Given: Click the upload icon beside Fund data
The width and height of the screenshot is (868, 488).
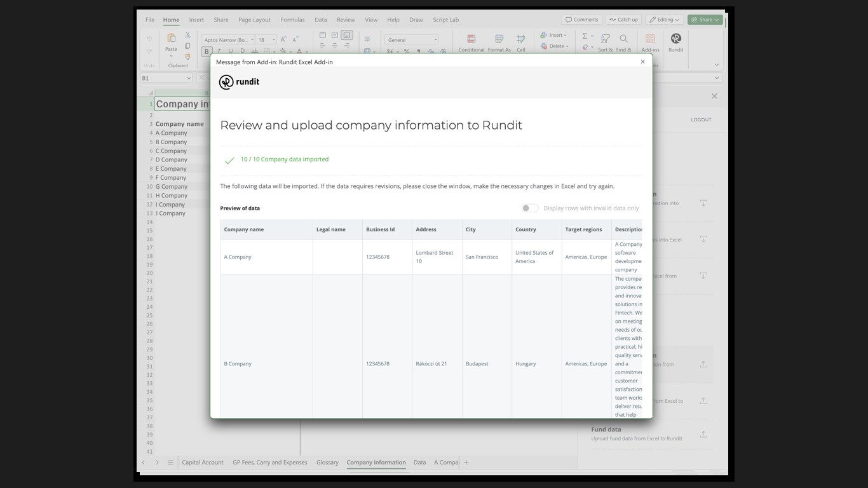Looking at the screenshot, I should tap(703, 434).
